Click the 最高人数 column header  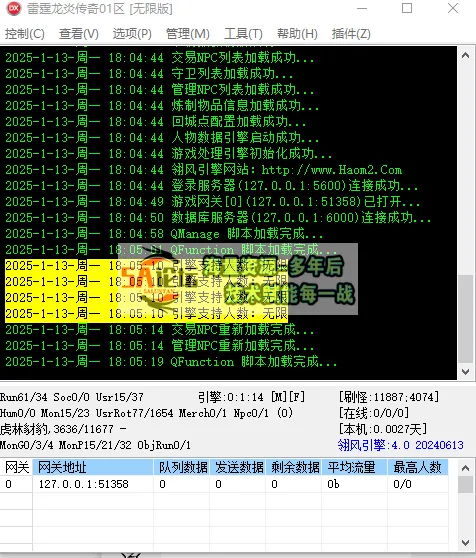(x=418, y=467)
